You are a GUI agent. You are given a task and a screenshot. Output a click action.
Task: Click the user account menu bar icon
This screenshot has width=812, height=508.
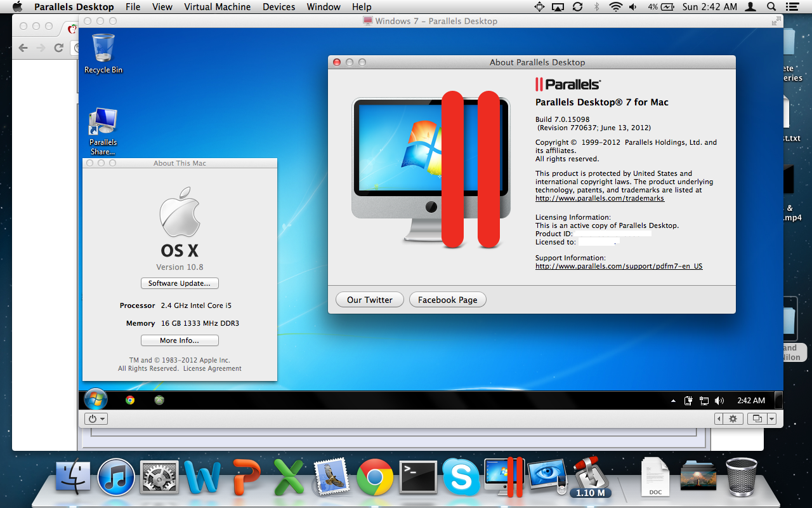[751, 7]
